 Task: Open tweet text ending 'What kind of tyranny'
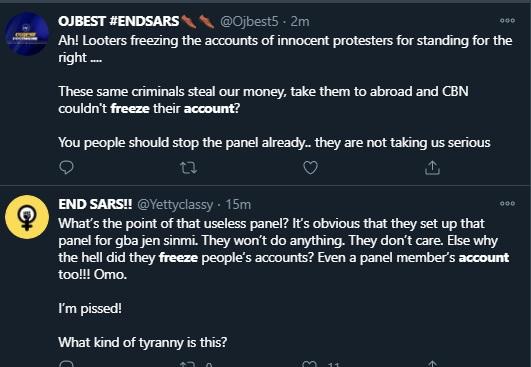[x=284, y=283]
